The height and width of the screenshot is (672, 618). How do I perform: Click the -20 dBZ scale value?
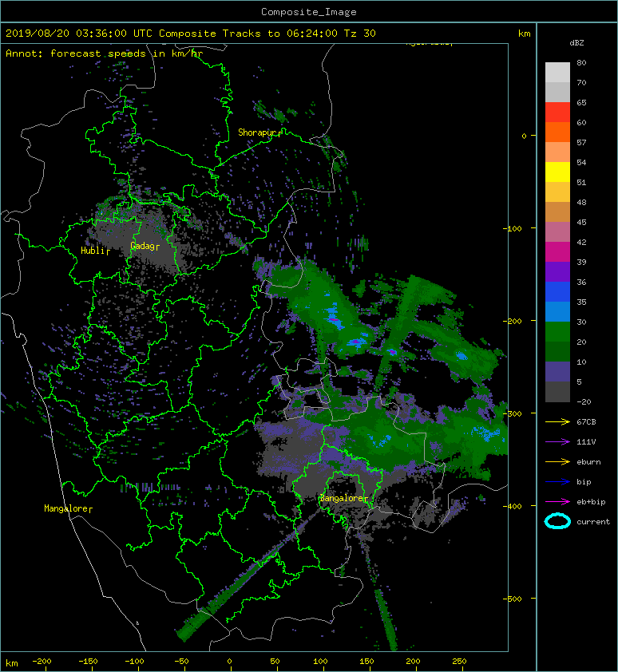click(x=584, y=402)
